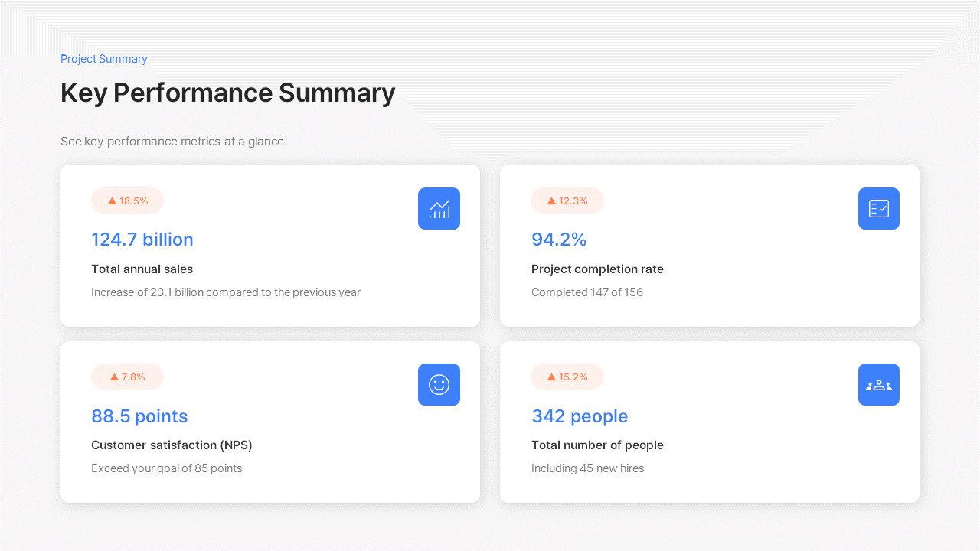Click the 342 people value
The image size is (980, 551).
(580, 416)
